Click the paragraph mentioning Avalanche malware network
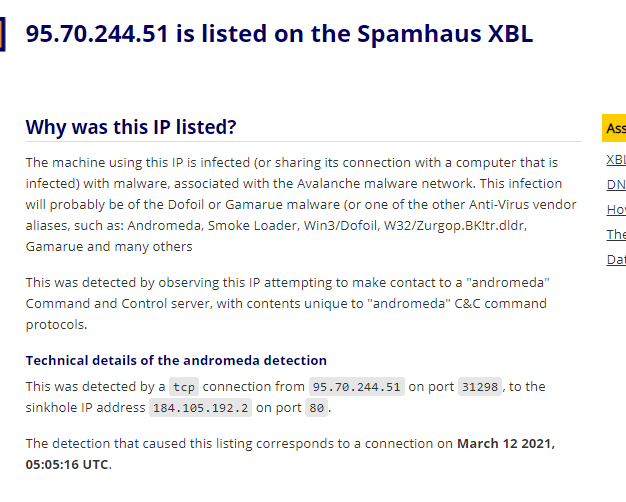This screenshot has height=502, width=626. [x=300, y=204]
